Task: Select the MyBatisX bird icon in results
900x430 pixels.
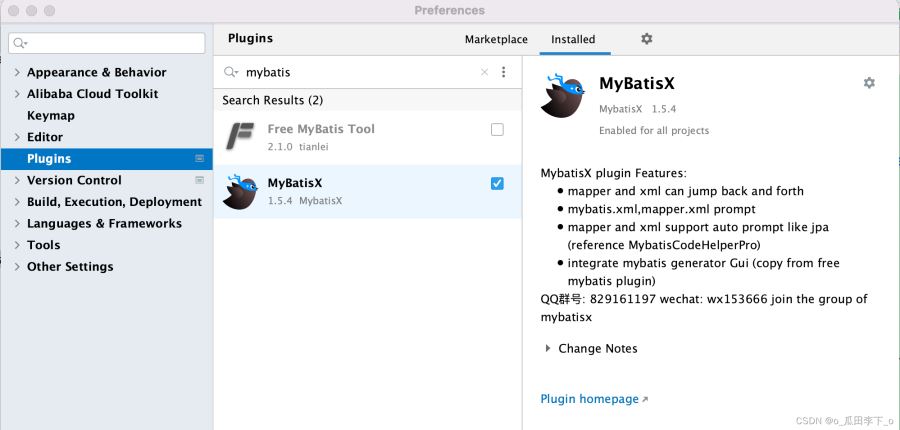Action: (239, 192)
